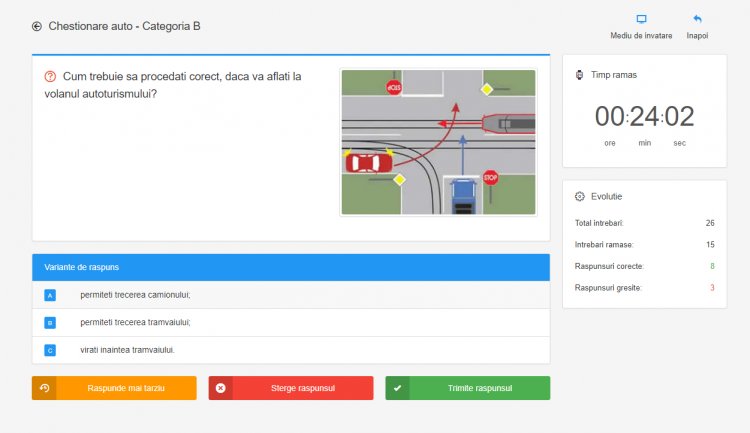Viewport: 750px width, 433px height.
Task: Click the Mediu de invatare monitor icon
Action: point(641,19)
